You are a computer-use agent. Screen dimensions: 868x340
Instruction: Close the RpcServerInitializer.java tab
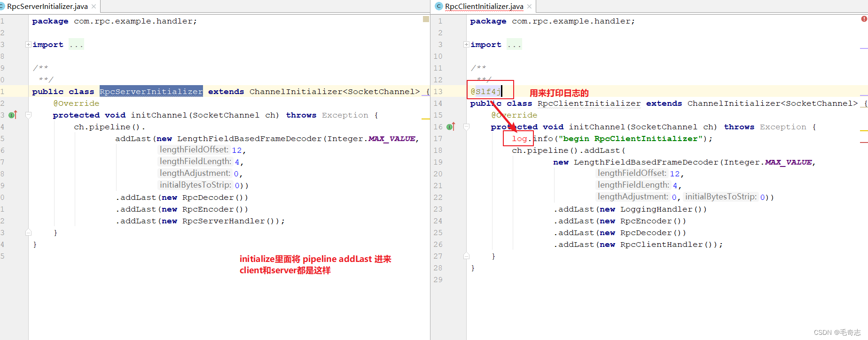coord(94,7)
